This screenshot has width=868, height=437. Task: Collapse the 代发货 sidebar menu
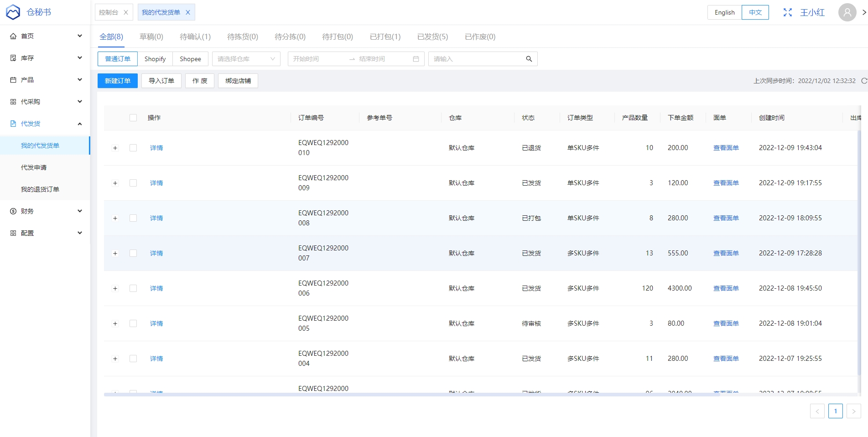80,124
